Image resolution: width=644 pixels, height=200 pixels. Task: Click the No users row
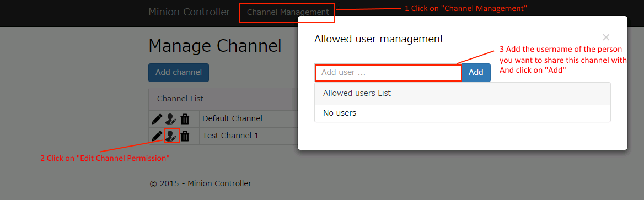pyautogui.click(x=463, y=113)
